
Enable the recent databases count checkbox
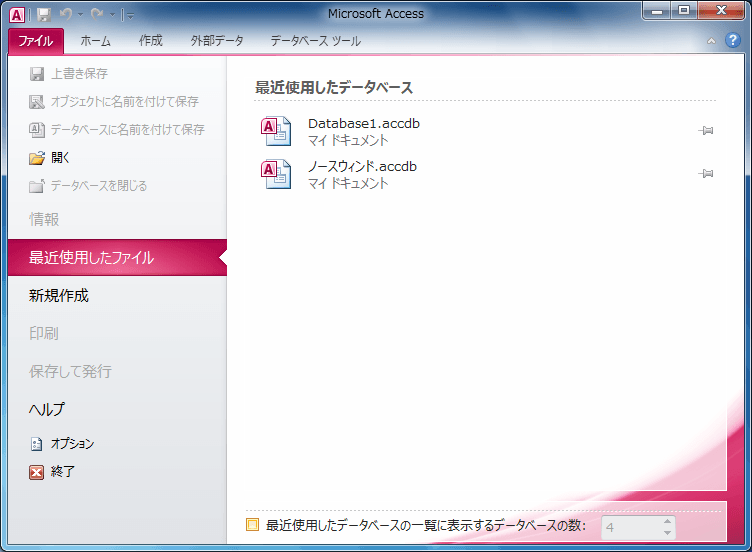252,525
